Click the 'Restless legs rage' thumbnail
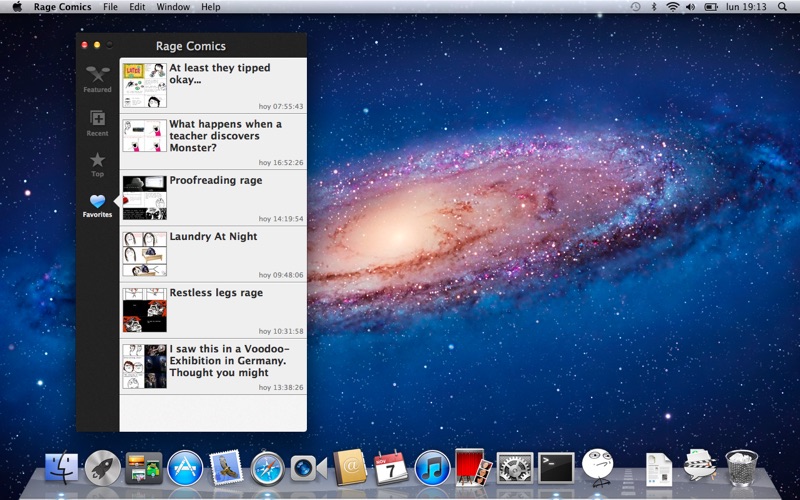800x500 pixels. (x=144, y=309)
